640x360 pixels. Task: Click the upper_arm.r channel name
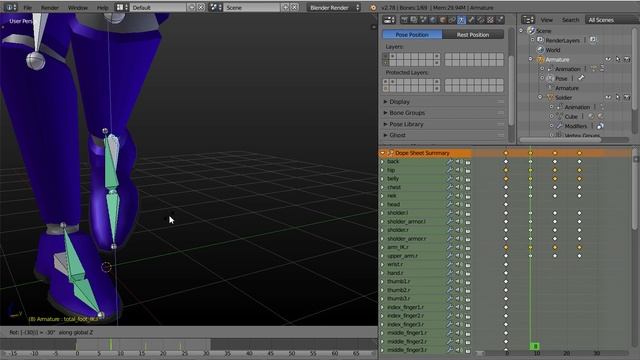(402, 256)
